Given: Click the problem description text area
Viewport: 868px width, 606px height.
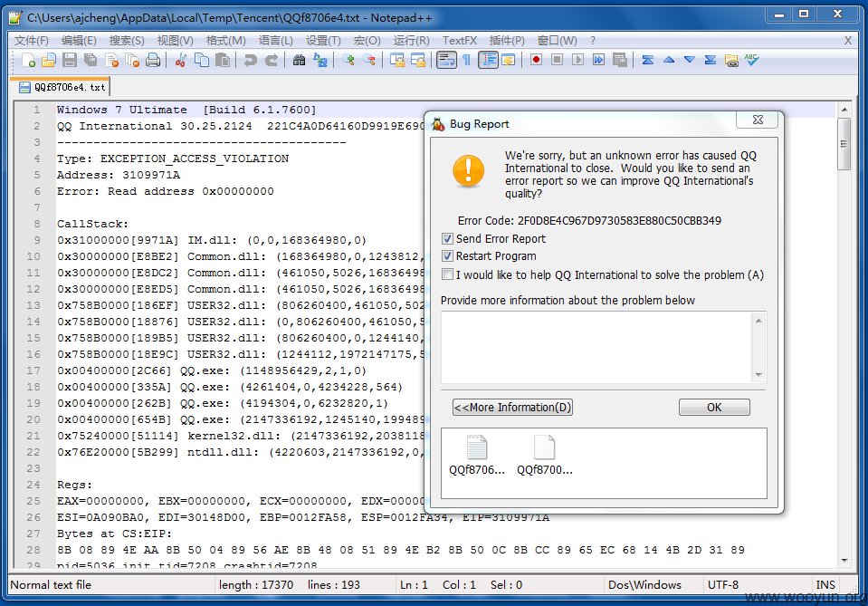Looking at the screenshot, I should [x=597, y=347].
